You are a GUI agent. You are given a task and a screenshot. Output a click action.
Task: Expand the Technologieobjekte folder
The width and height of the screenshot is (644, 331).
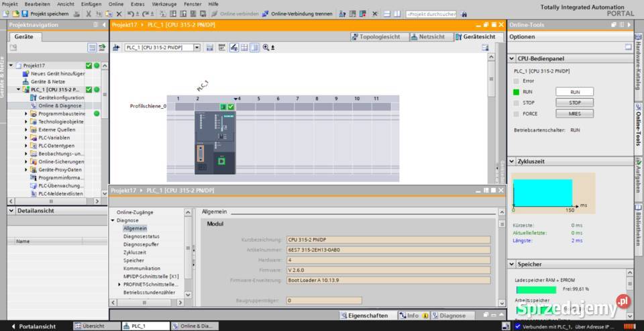[x=26, y=122]
